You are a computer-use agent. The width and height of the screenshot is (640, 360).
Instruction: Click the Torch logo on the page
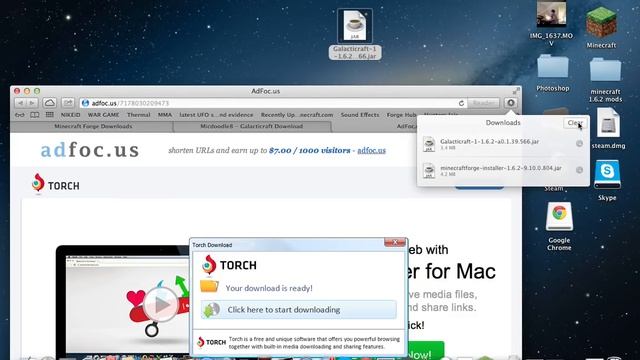pyautogui.click(x=56, y=183)
